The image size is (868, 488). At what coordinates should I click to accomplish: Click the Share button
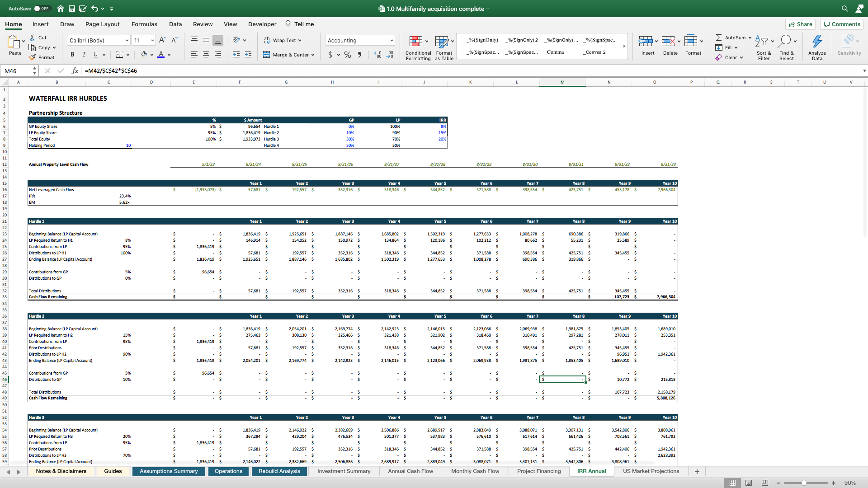click(x=800, y=24)
